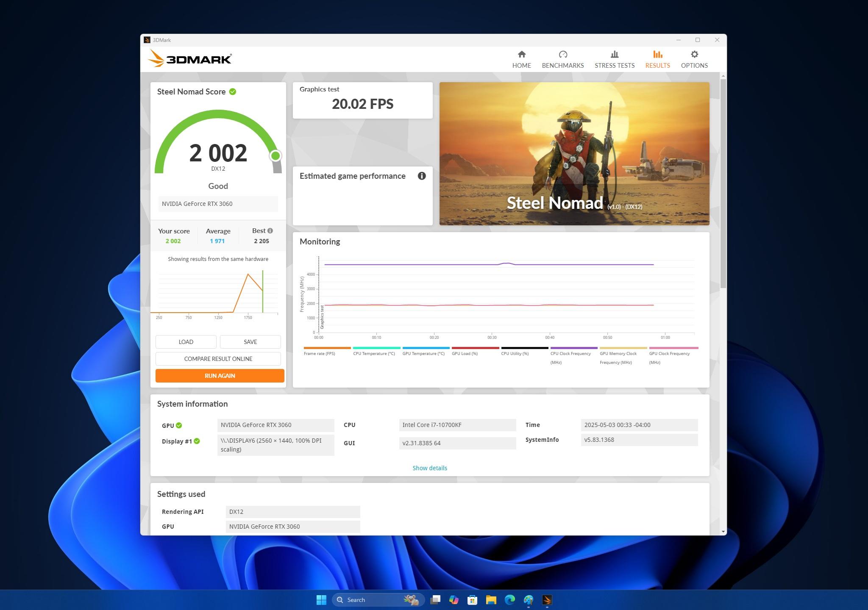Click the SAVE button

pyautogui.click(x=250, y=342)
